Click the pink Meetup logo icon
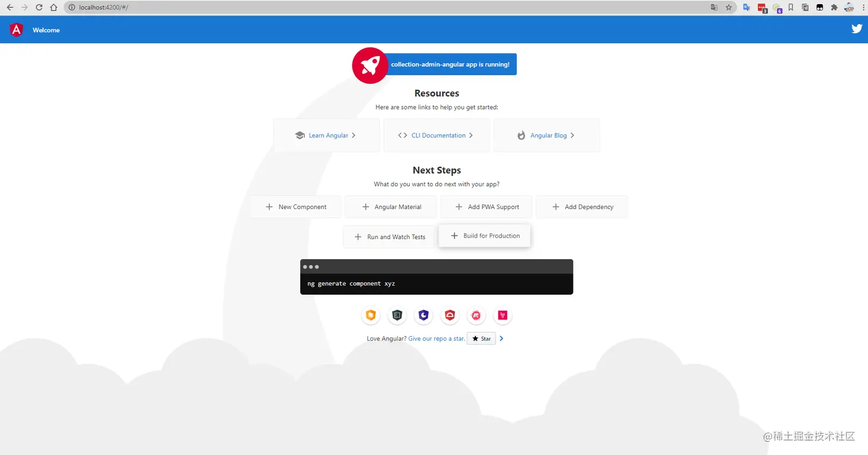This screenshot has height=455, width=868. [476, 315]
